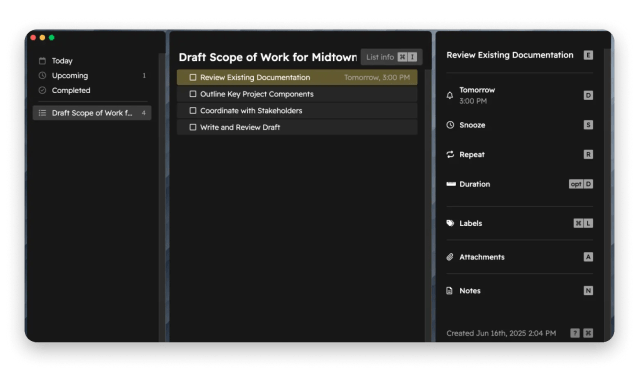Click the Tomorrow 3:00 PM due date row
The image size is (639, 375).
(x=520, y=95)
